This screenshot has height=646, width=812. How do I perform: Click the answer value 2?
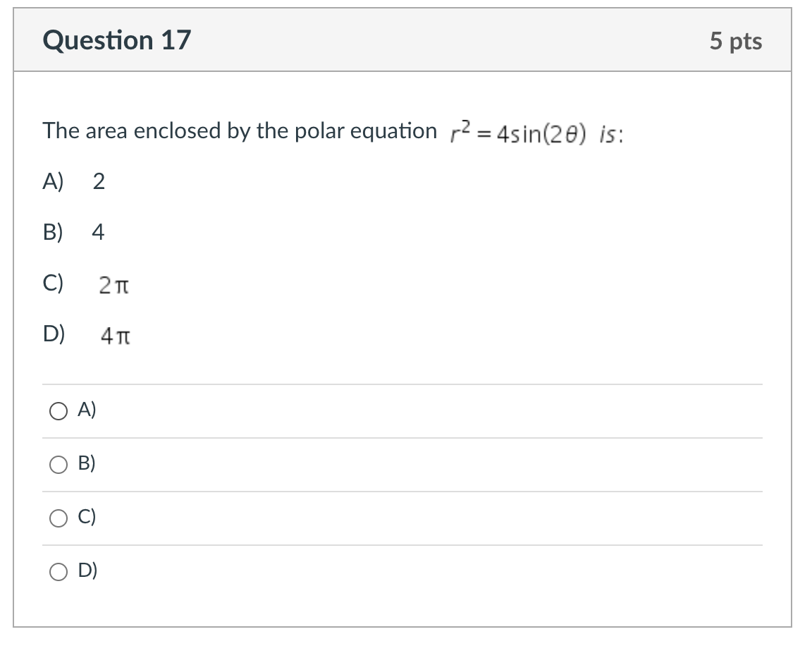point(99,183)
